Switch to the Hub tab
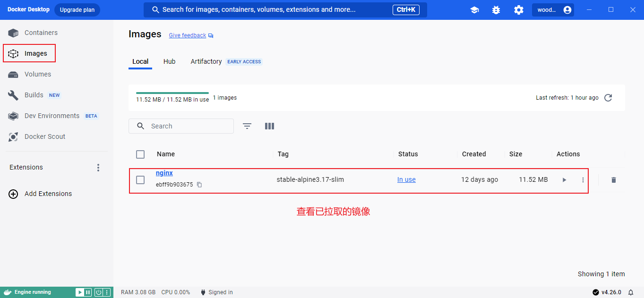 (170, 61)
